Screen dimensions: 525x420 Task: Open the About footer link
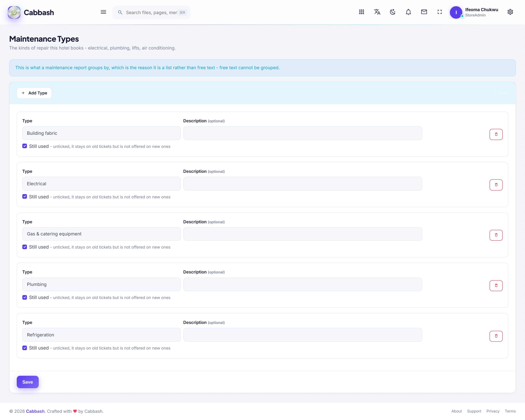pos(457,411)
